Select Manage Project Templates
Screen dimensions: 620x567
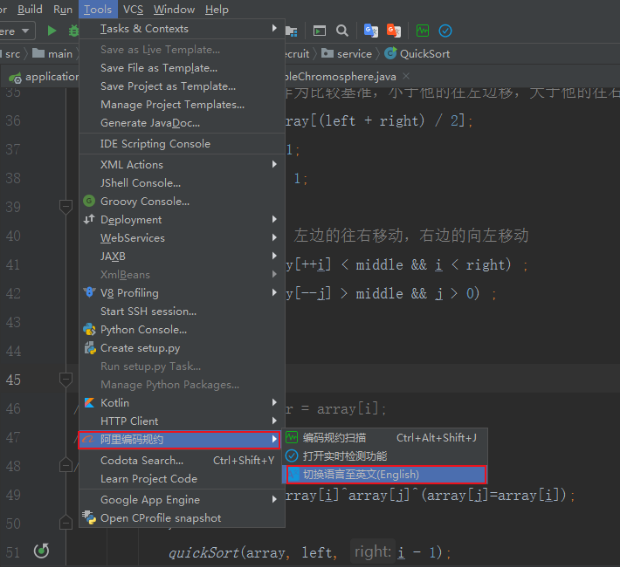pos(182,104)
